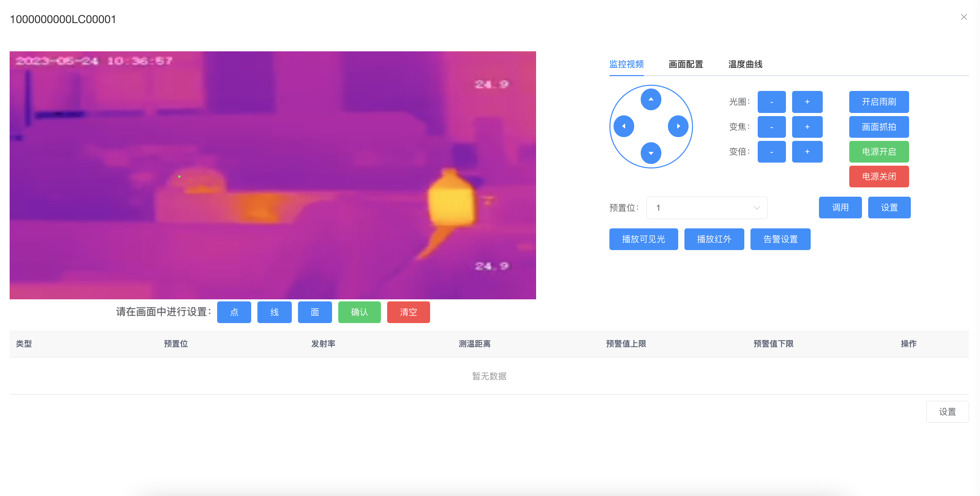Image resolution: width=980 pixels, height=496 pixels.
Task: Tilt camera up with the up arrow
Action: point(651,100)
